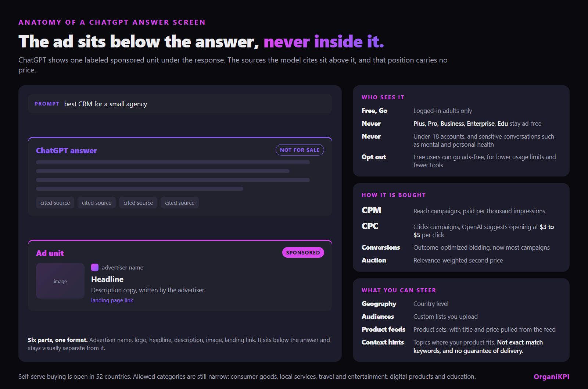Click 'advertiser name' text

[x=122, y=268]
